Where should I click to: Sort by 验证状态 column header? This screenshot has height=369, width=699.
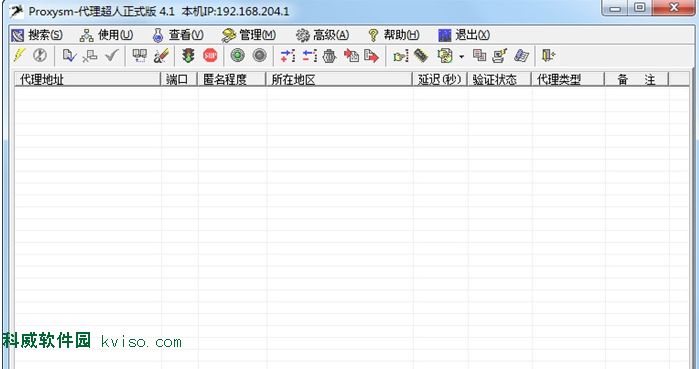click(x=499, y=80)
